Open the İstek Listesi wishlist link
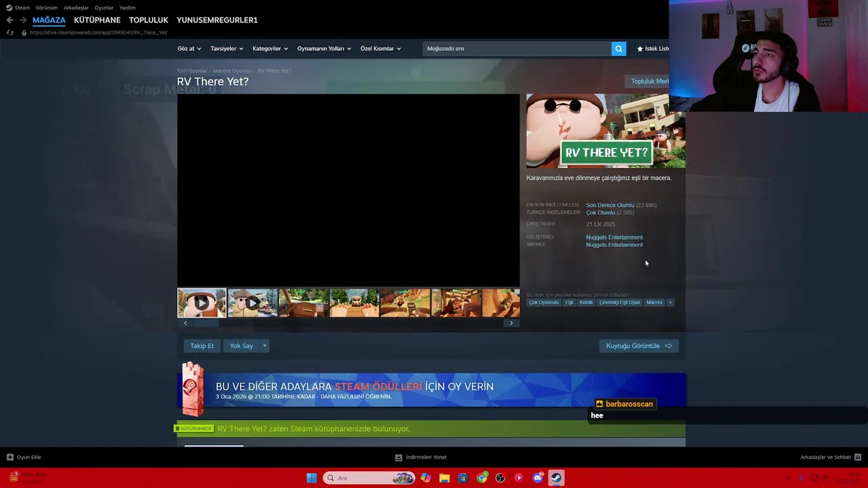This screenshot has height=488, width=868. coord(653,49)
